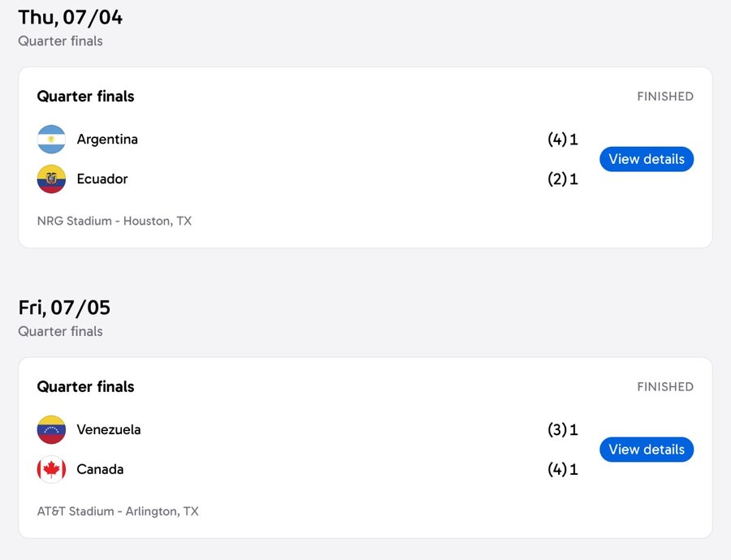Click AT&T Stadium - Arlington, TX venue text
The image size is (731, 560).
(x=118, y=511)
